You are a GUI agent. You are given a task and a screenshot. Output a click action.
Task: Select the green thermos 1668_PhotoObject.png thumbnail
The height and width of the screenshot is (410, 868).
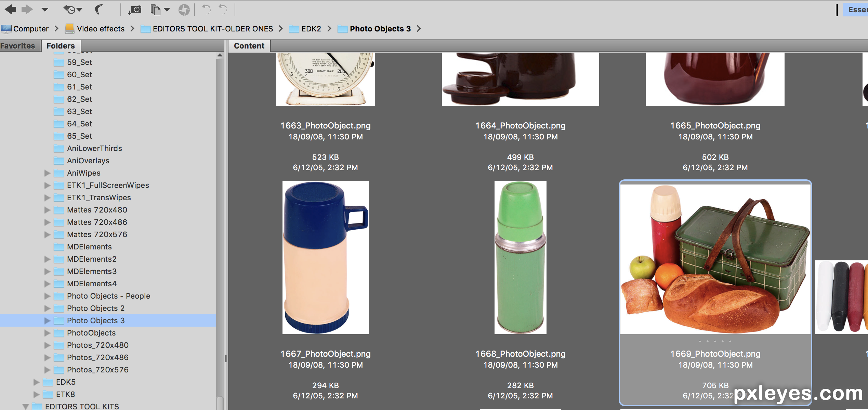tap(521, 258)
